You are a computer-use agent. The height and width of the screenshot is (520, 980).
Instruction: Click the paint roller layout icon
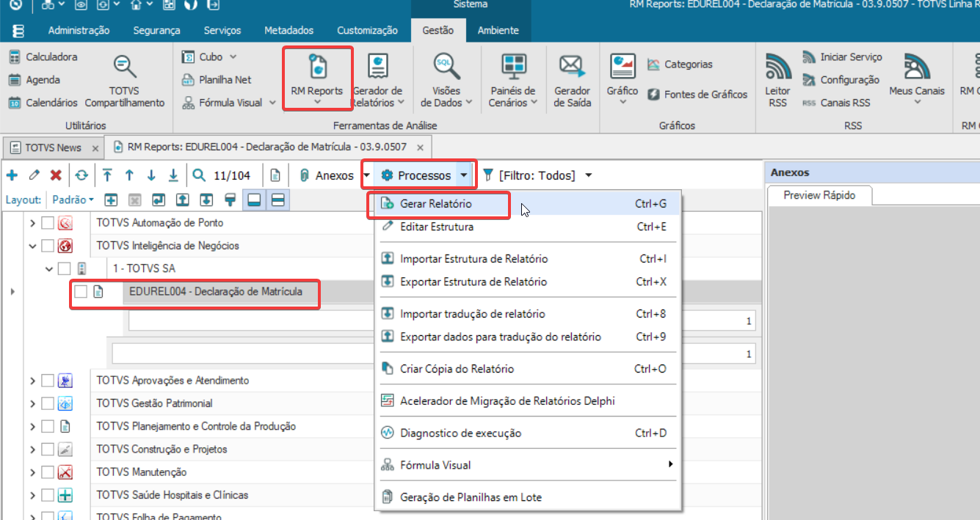tap(230, 199)
